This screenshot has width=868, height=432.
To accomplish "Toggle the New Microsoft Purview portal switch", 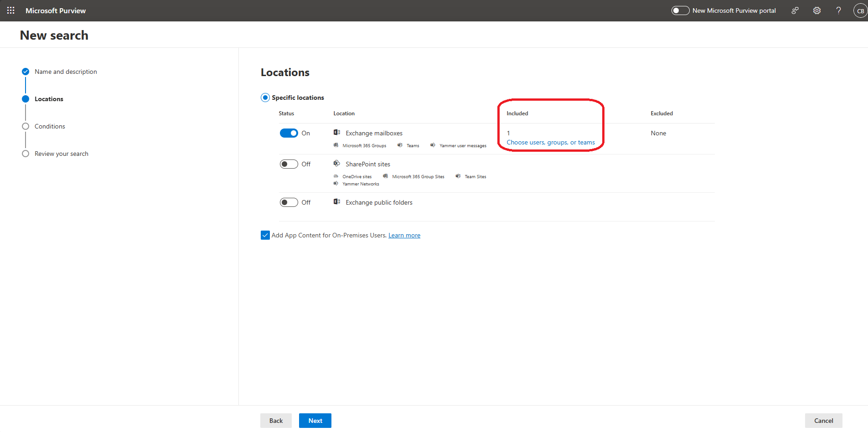I will tap(680, 10).
